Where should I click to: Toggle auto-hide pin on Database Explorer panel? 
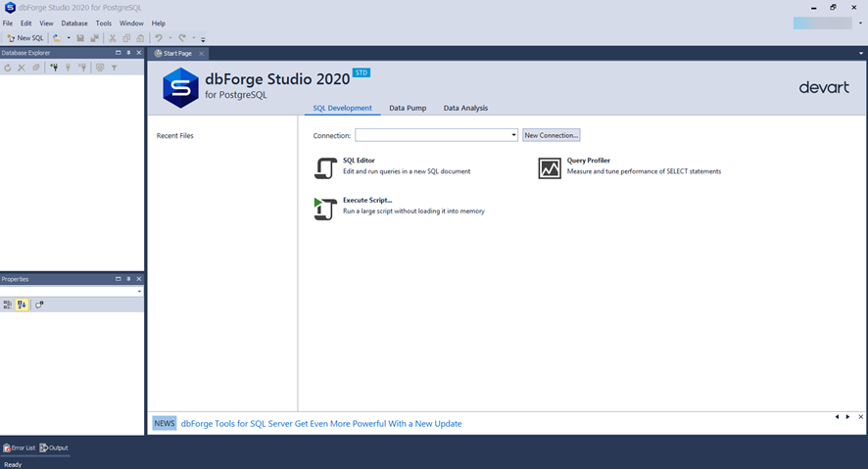pos(128,53)
